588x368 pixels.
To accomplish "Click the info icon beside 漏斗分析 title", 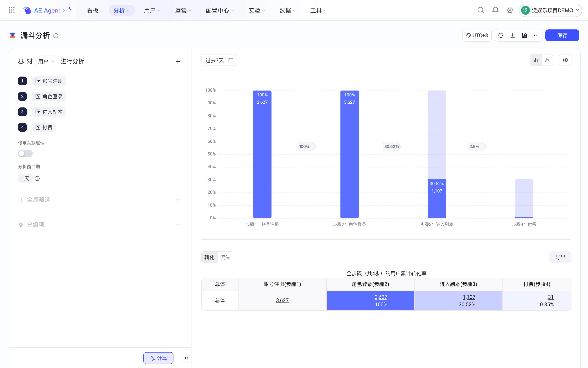I will click(x=56, y=36).
